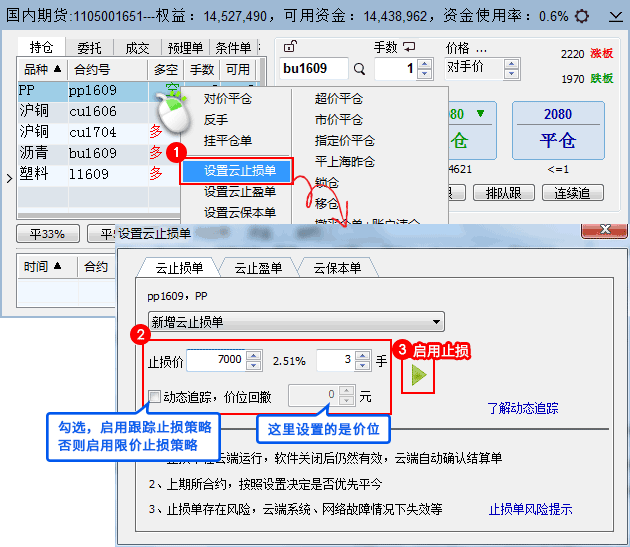Select 反手 in the context menu
The height and width of the screenshot is (547, 630).
click(216, 120)
